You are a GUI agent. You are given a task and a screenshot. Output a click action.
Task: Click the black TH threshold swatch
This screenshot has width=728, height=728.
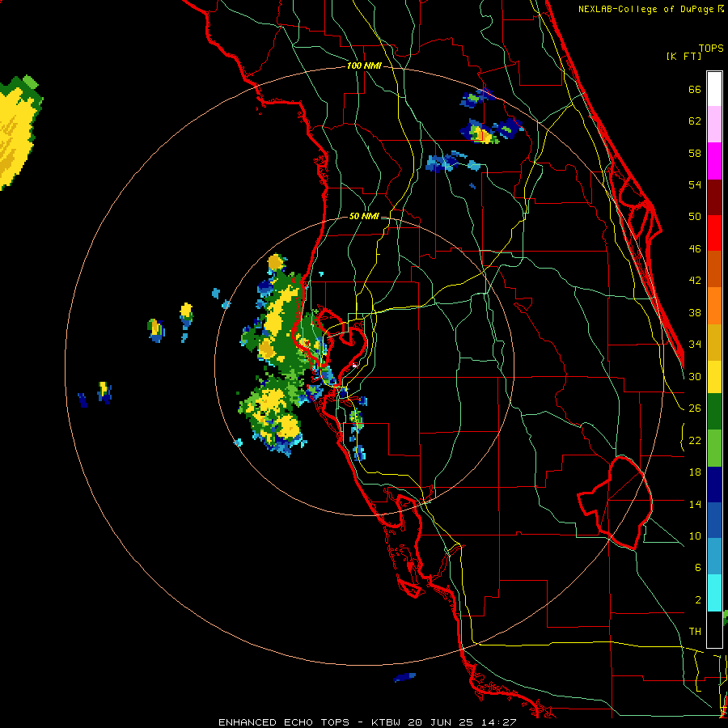714,629
